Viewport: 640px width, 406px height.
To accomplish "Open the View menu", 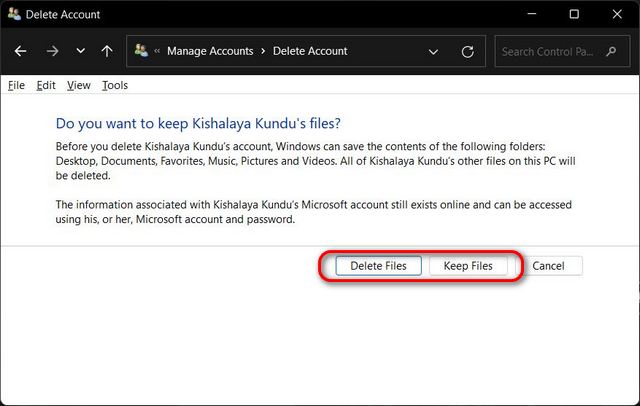I will 79,85.
